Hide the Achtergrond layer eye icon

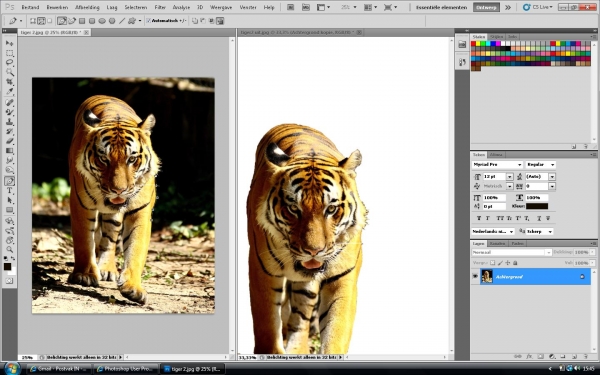point(475,276)
